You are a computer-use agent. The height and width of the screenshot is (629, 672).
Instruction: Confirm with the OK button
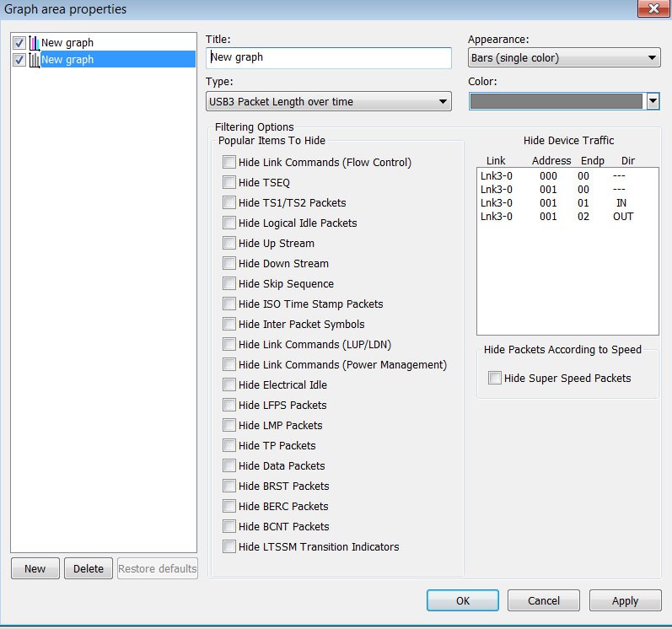click(x=462, y=600)
